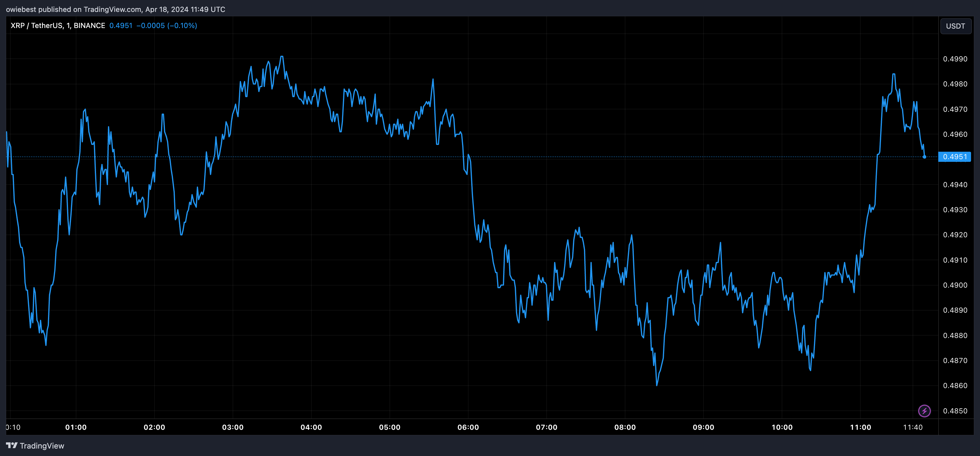
Task: Click the 0.4900 price scale label
Action: coord(955,285)
